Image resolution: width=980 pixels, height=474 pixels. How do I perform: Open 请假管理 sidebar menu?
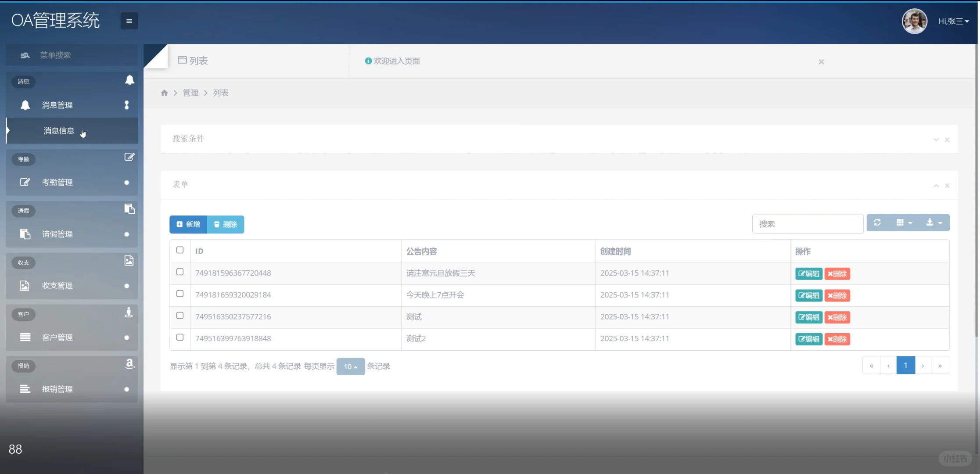pos(57,234)
